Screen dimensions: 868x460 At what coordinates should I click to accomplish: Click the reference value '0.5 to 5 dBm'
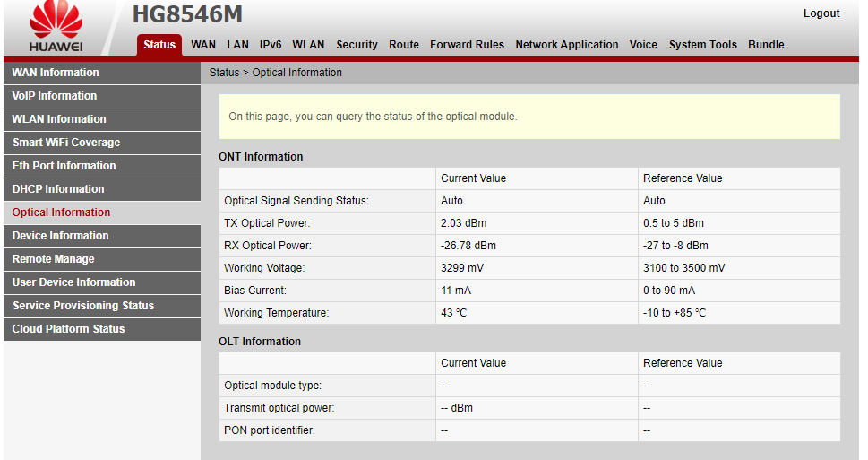[x=673, y=223]
